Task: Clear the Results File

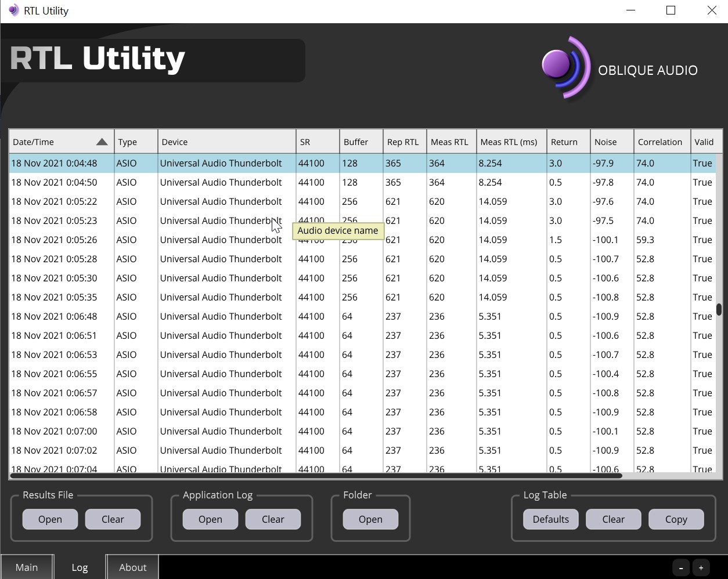Action: click(113, 519)
